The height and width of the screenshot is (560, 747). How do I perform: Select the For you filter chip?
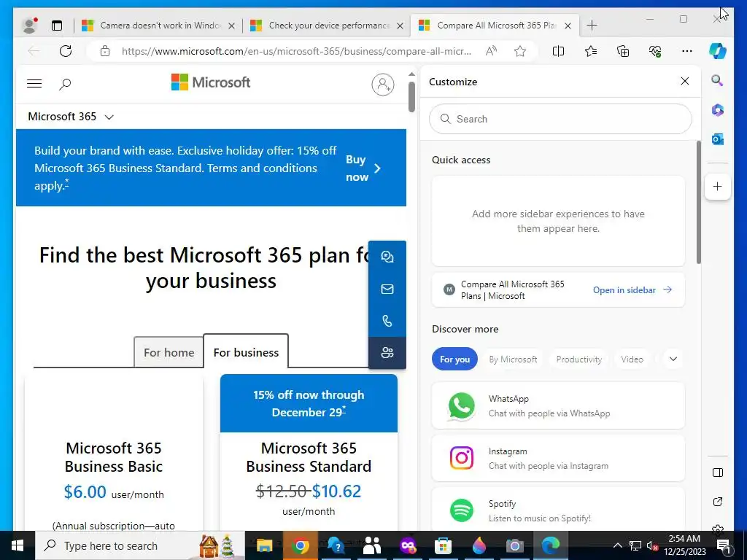tap(454, 359)
